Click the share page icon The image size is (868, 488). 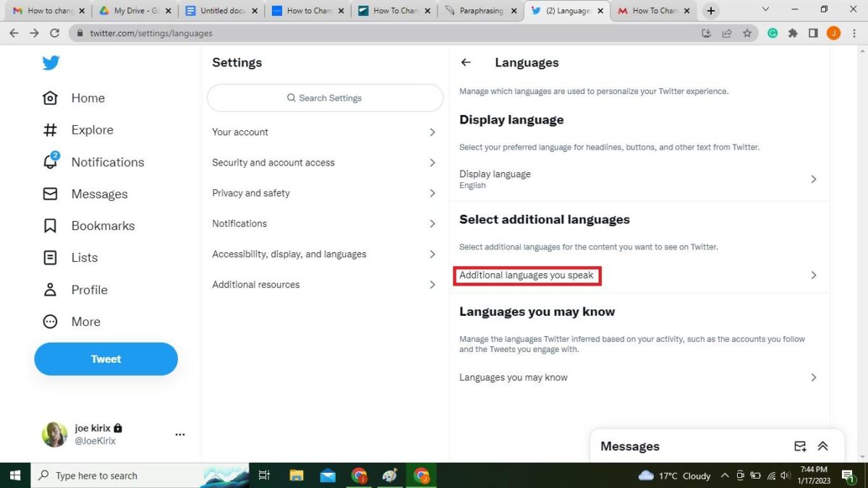(727, 33)
